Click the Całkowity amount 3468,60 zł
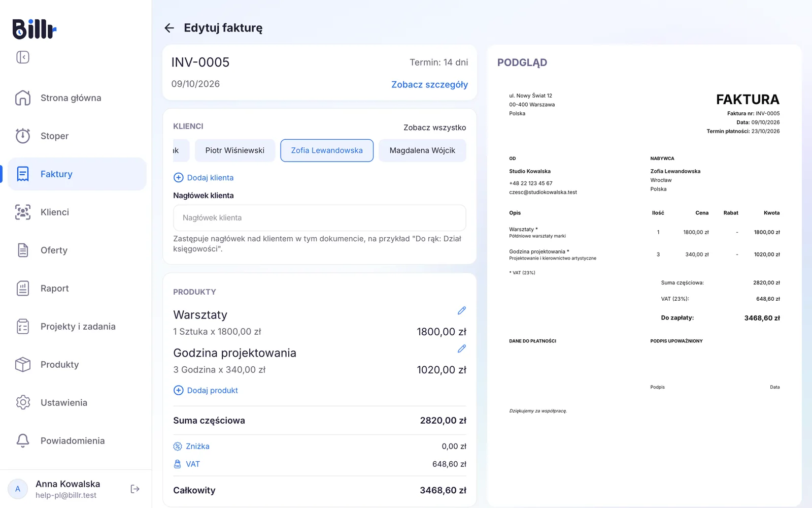Image resolution: width=812 pixels, height=508 pixels. [443, 490]
